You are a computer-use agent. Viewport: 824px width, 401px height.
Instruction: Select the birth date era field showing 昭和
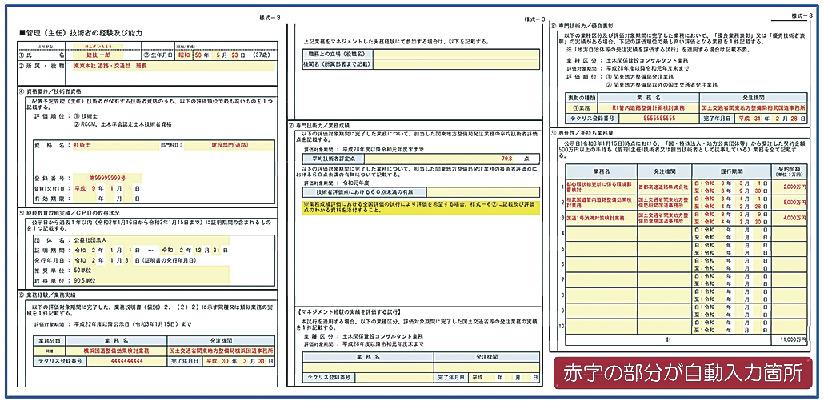click(183, 54)
